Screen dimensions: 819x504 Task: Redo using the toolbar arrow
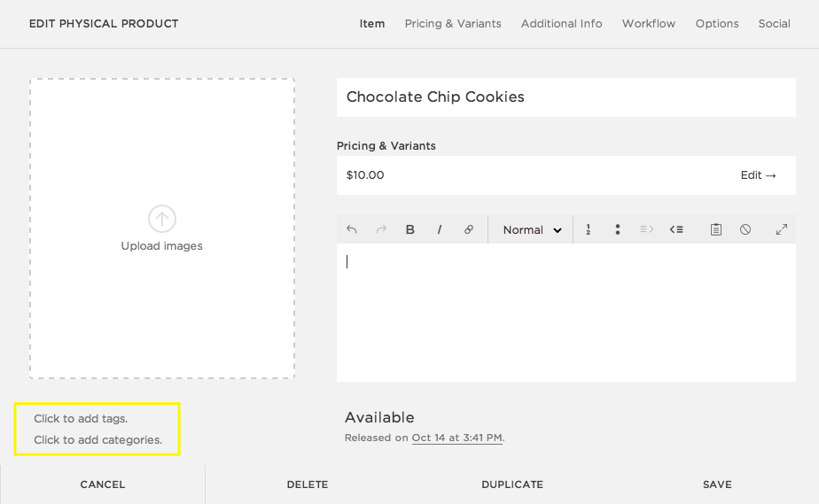381,229
